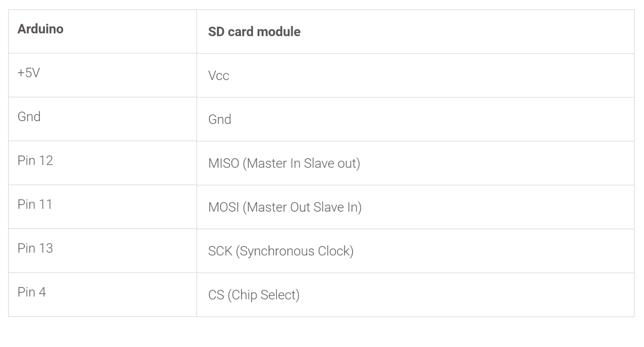Screen dimensions: 644x347
Task: Click the CS abbreviation
Action: pos(216,295)
